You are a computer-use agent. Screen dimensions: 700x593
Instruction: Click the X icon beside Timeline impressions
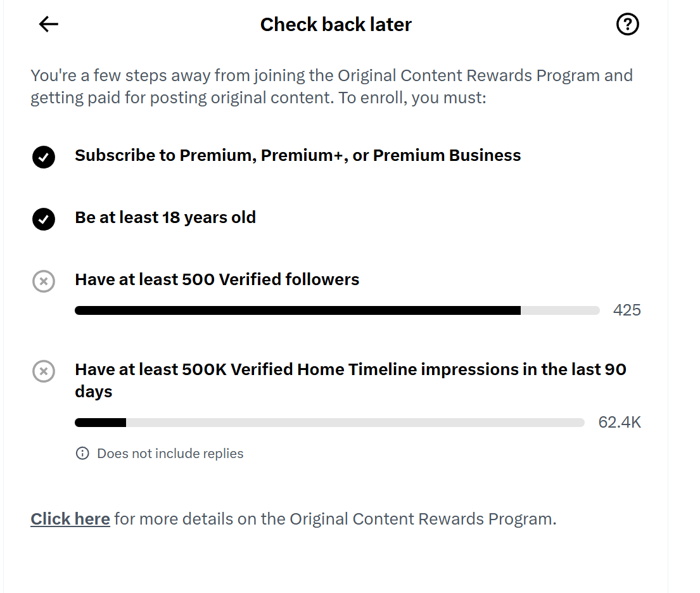pos(44,371)
